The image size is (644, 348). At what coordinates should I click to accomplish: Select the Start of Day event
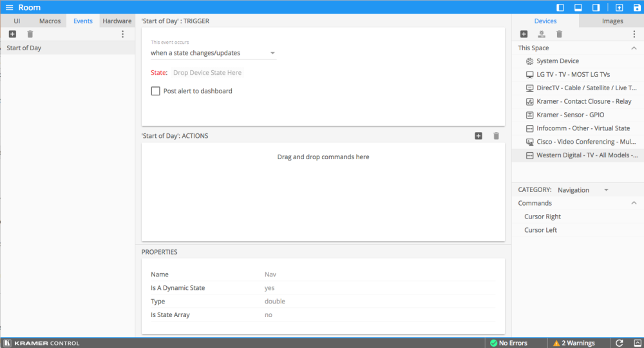68,48
